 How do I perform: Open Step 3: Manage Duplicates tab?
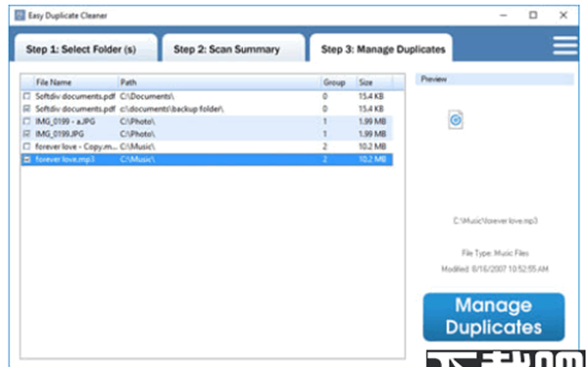[x=381, y=48]
